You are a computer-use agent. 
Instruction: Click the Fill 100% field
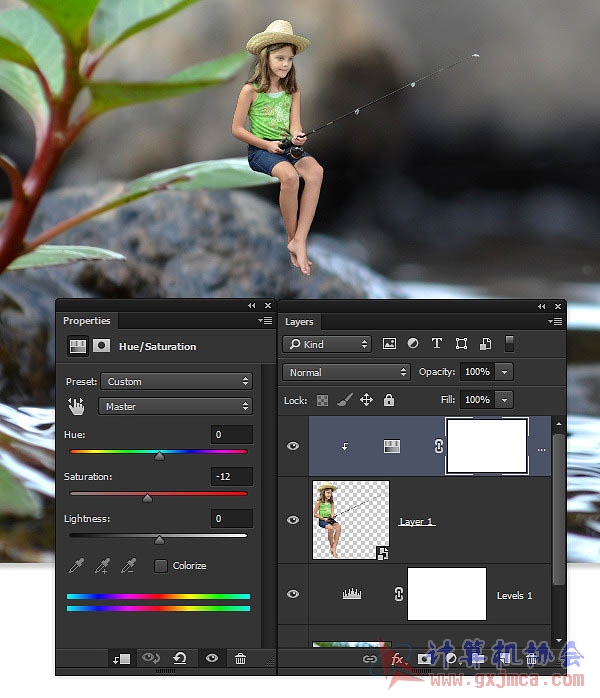[x=478, y=400]
